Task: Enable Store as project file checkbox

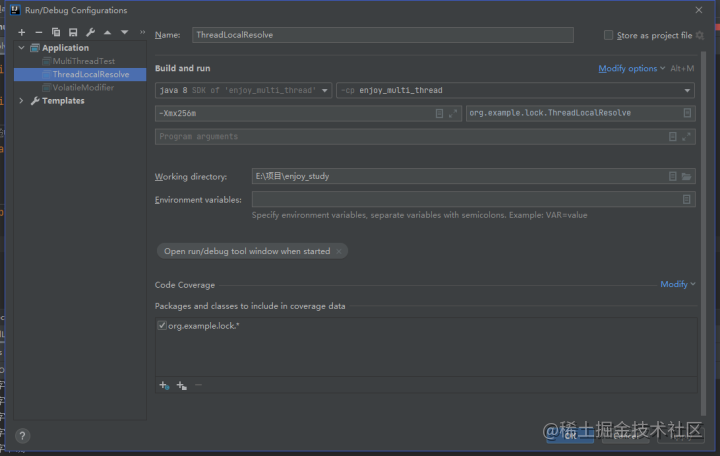Action: click(608, 35)
